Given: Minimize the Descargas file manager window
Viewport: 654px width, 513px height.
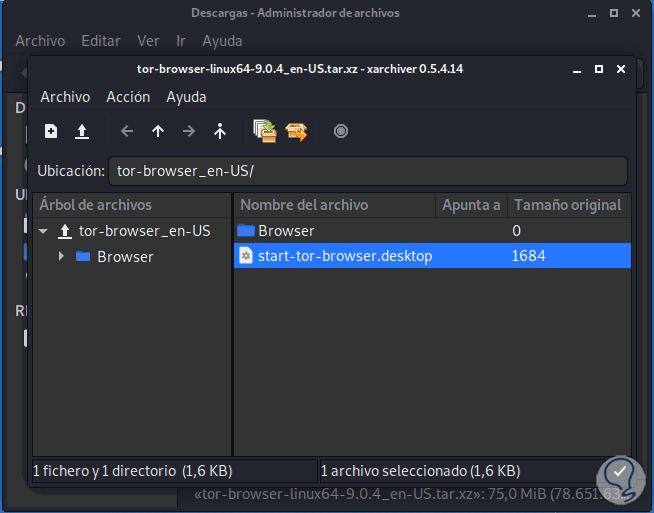Looking at the screenshot, I should (x=592, y=14).
